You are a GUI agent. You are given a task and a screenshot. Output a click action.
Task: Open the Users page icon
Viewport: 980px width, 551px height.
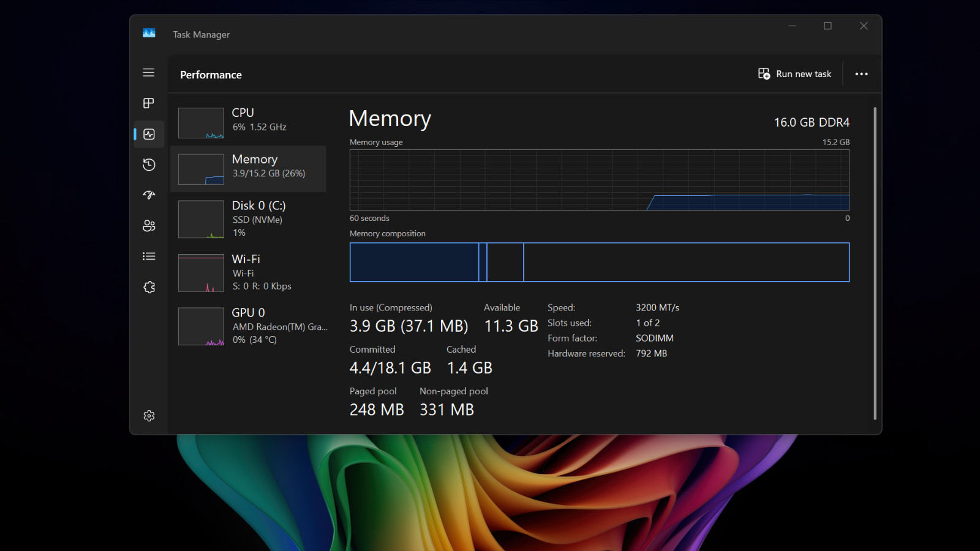click(148, 225)
